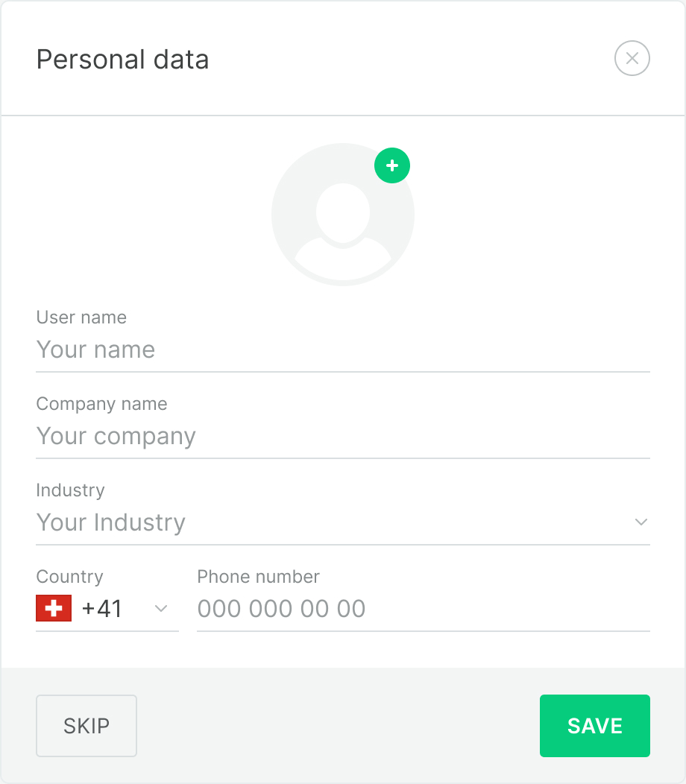Click the "Company name" field label
The image size is (686, 784).
(101, 404)
